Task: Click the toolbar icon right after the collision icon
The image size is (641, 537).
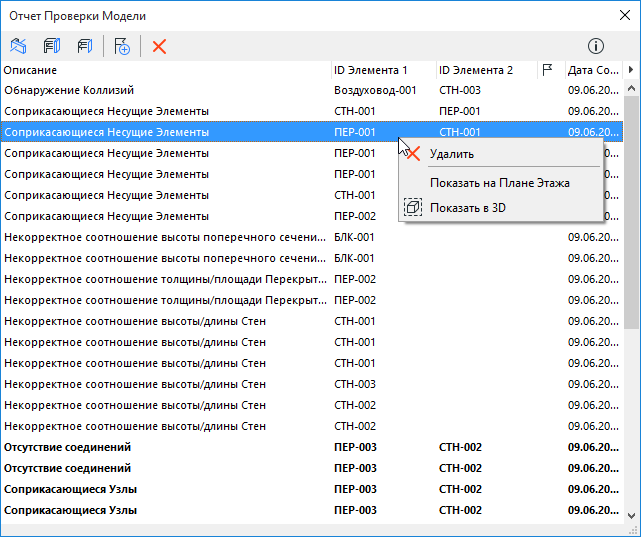Action: 52,46
